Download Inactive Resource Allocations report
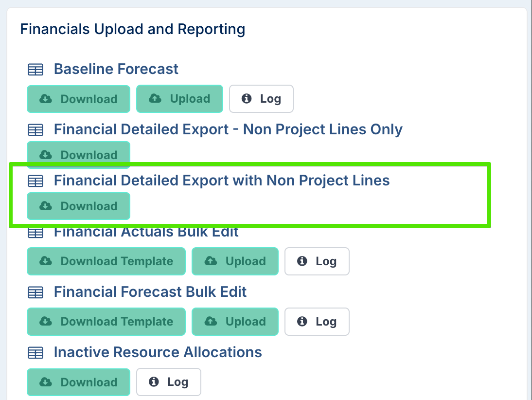 78,382
